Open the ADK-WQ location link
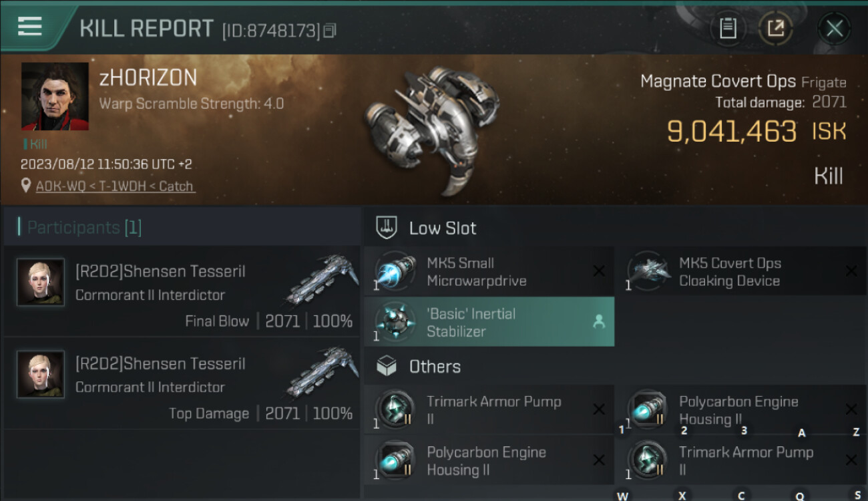The width and height of the screenshot is (868, 501). (x=115, y=186)
